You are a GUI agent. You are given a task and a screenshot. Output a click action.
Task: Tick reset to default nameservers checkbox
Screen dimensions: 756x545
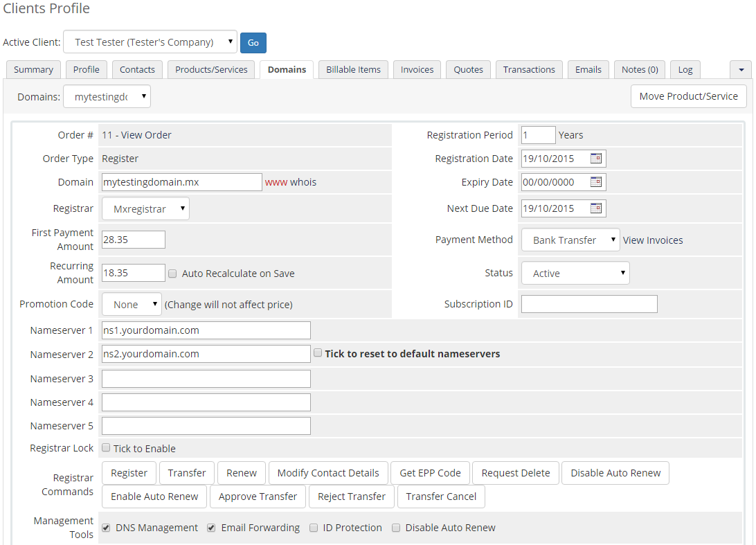click(x=318, y=353)
